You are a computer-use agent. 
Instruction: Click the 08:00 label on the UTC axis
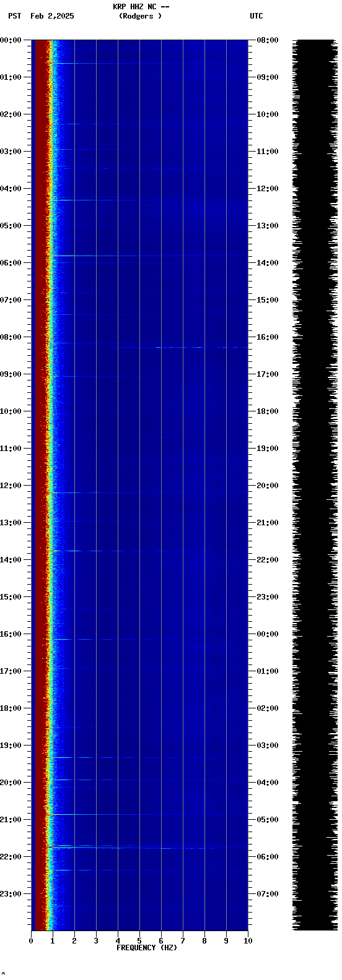click(x=268, y=40)
